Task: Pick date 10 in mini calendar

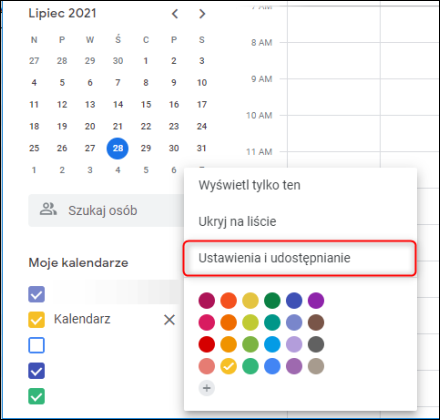Action: click(202, 83)
